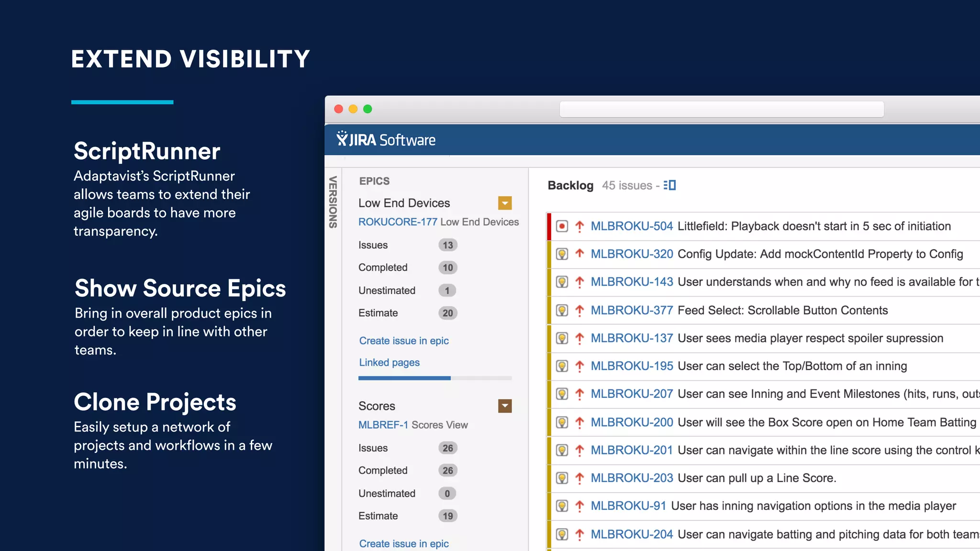Click priority arrow on MLBROKU-377
Screen dimensions: 980x551
coord(579,310)
